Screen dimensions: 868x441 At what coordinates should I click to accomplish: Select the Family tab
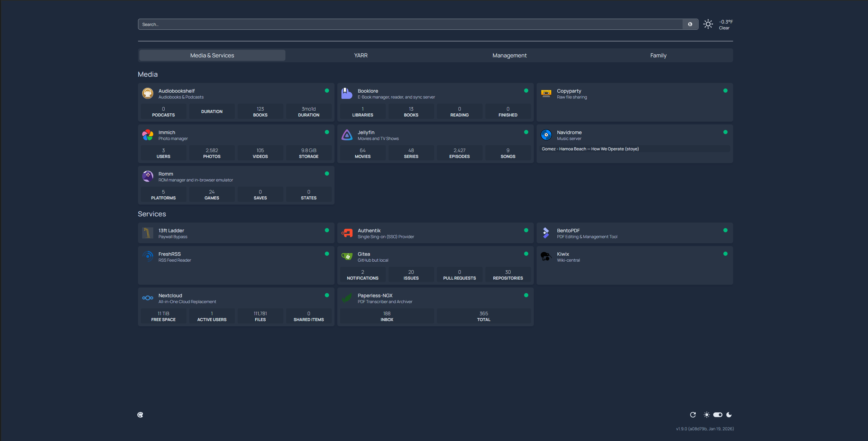(x=658, y=55)
